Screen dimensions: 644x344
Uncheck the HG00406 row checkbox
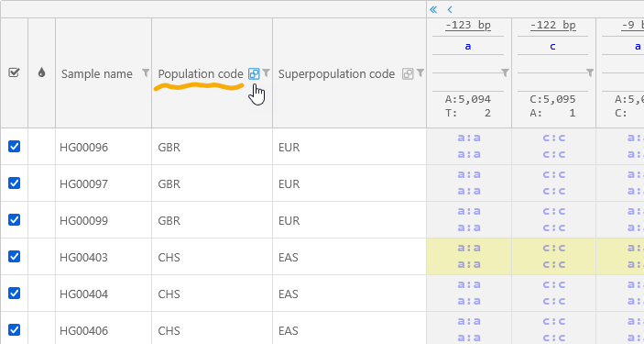point(15,329)
